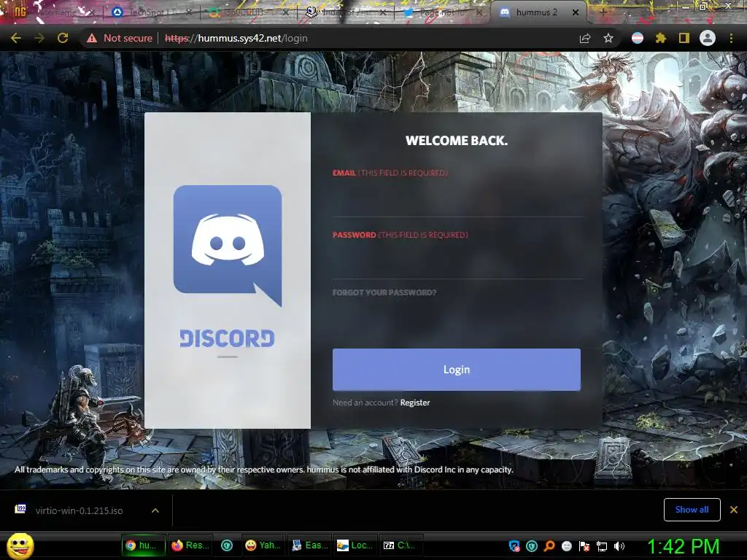This screenshot has width=747, height=560.
Task: Close the hummus 2 tab
Action: (x=576, y=12)
